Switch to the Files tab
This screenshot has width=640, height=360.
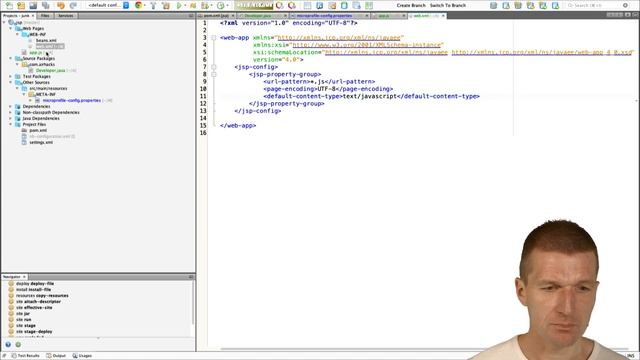click(45, 16)
